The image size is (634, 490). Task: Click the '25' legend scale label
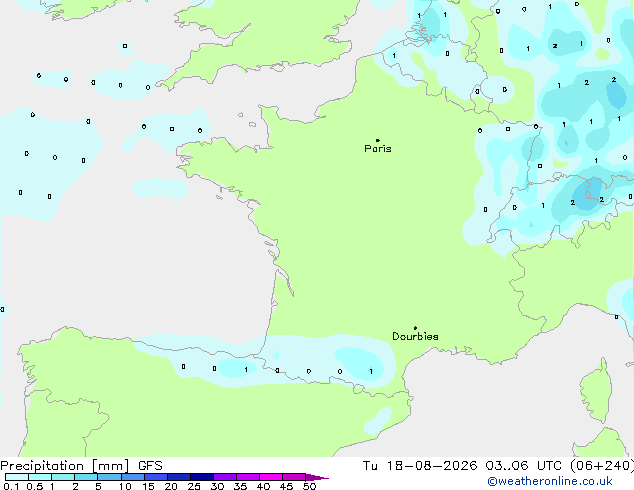[x=194, y=486]
